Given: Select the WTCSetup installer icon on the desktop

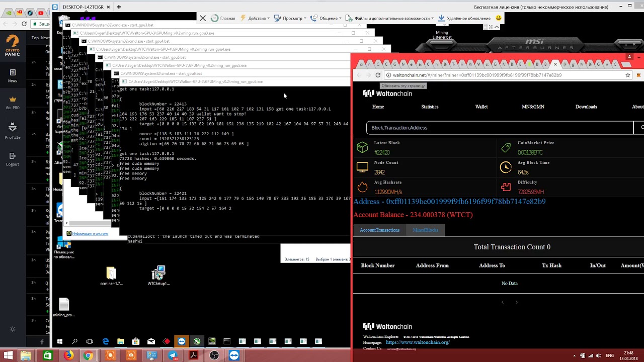Looking at the screenshot, I should coord(158,276).
